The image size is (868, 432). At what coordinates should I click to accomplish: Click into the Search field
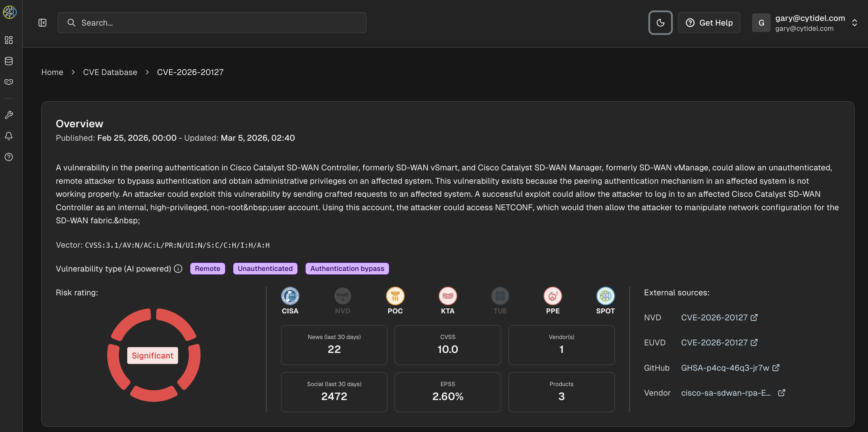pos(212,23)
